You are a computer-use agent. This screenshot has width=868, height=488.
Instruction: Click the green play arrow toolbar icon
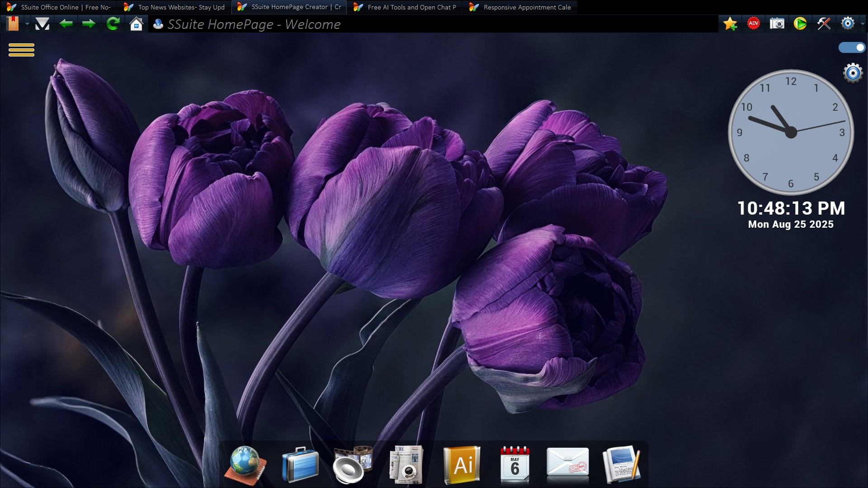(800, 23)
